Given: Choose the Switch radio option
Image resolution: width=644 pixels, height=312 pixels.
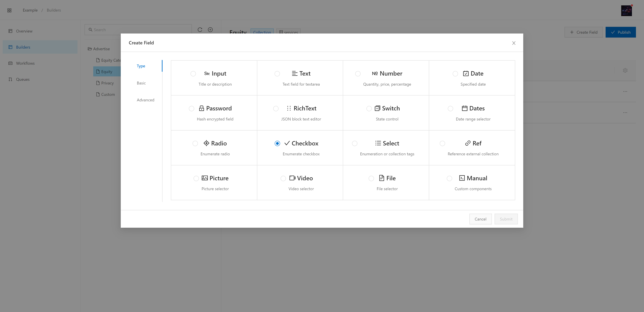Looking at the screenshot, I should [369, 108].
